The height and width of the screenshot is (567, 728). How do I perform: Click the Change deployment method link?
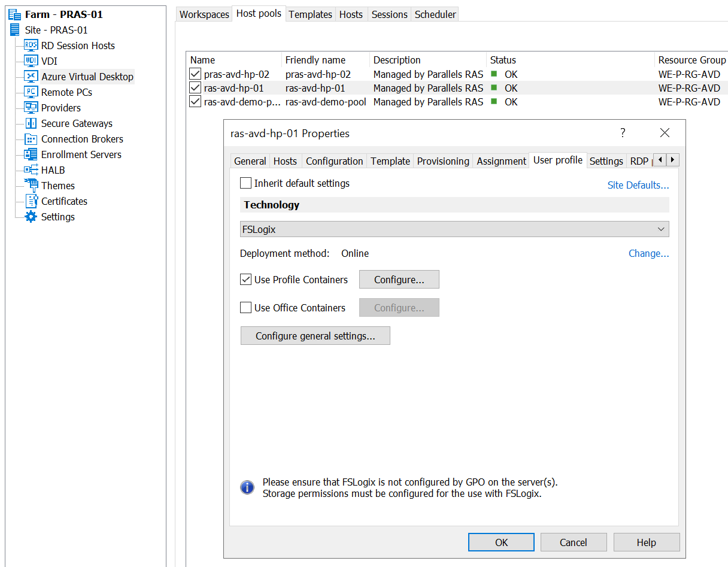[x=649, y=253]
